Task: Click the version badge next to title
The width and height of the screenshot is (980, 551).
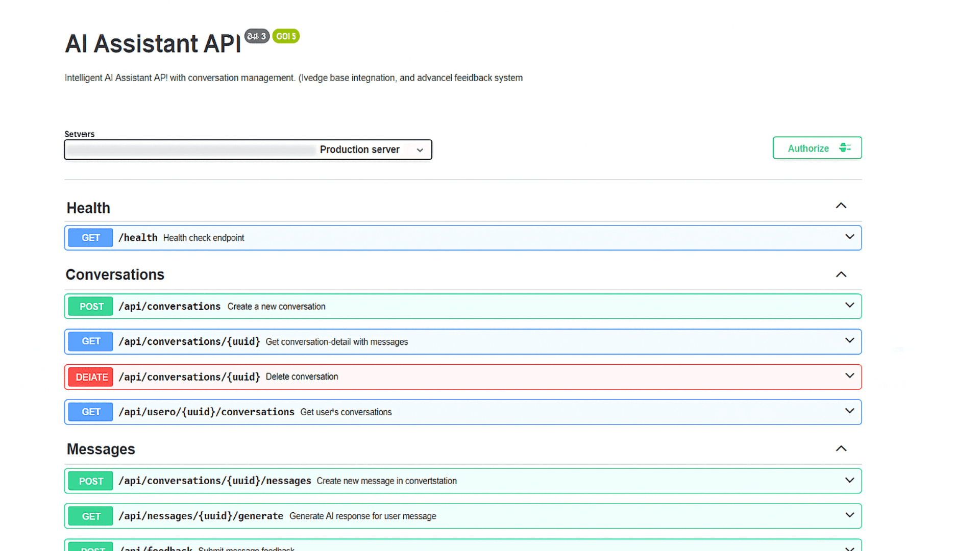Action: [x=257, y=36]
